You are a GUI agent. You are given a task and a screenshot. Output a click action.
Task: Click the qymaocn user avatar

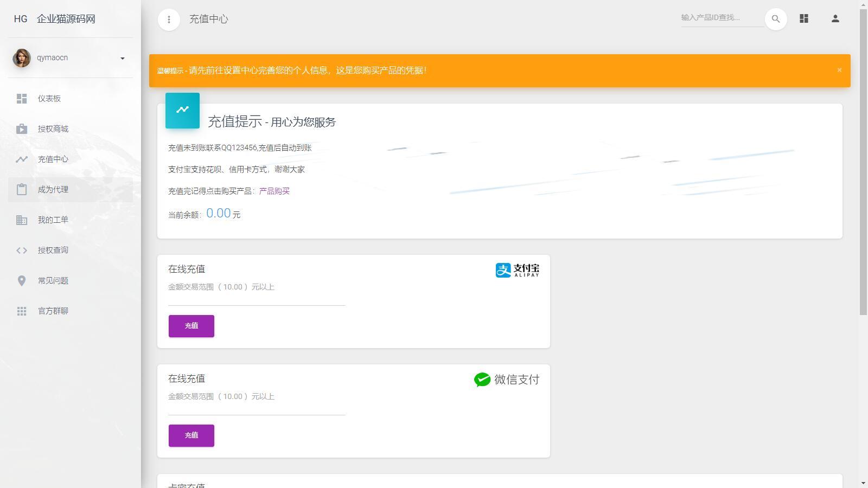click(x=22, y=58)
